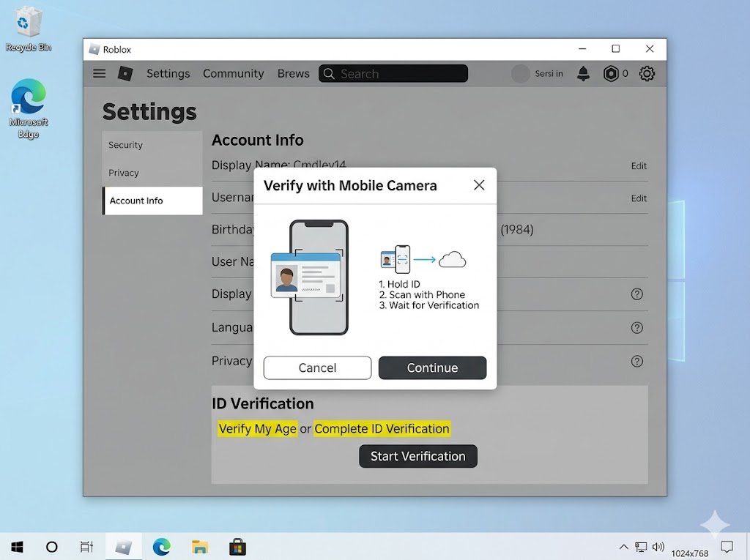Show hidden tray icons chevron
The height and width of the screenshot is (560, 750).
(624, 547)
